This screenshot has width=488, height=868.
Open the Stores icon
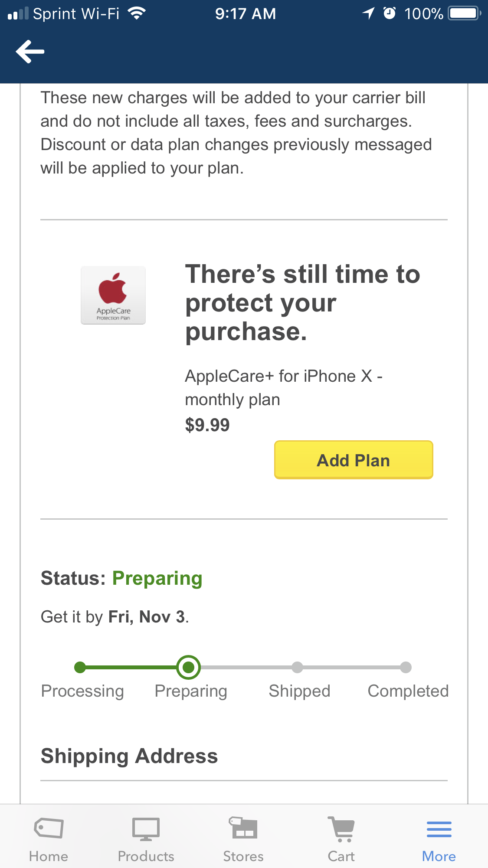[x=243, y=827]
